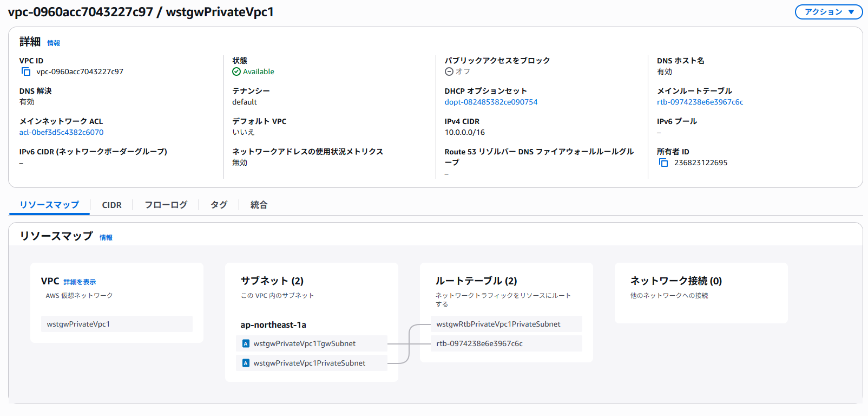Click the サブネット (2) heading

[x=272, y=281]
